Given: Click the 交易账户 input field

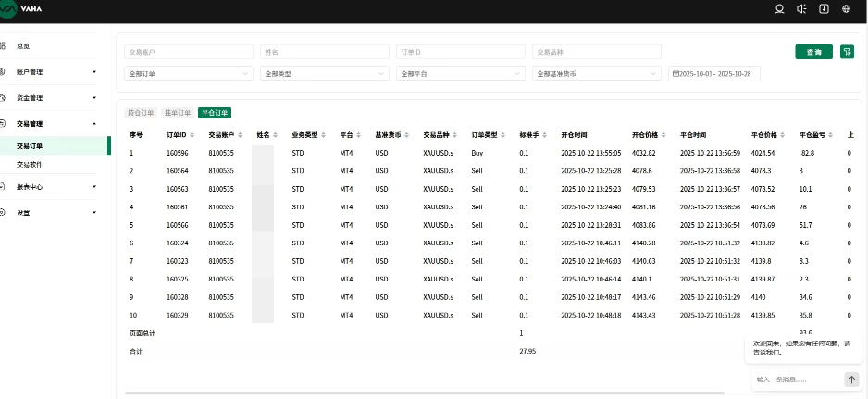Looking at the screenshot, I should tap(189, 52).
